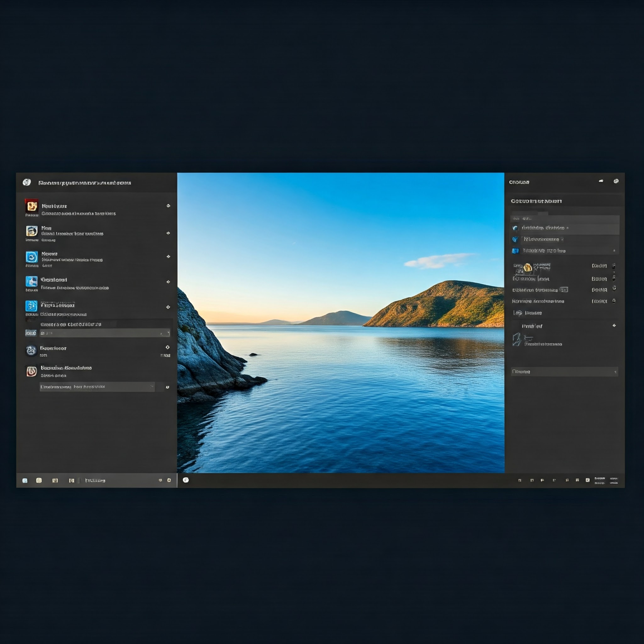Image resolution: width=644 pixels, height=644 pixels.
Task: Click the third icon in left panel
Action: (x=31, y=257)
